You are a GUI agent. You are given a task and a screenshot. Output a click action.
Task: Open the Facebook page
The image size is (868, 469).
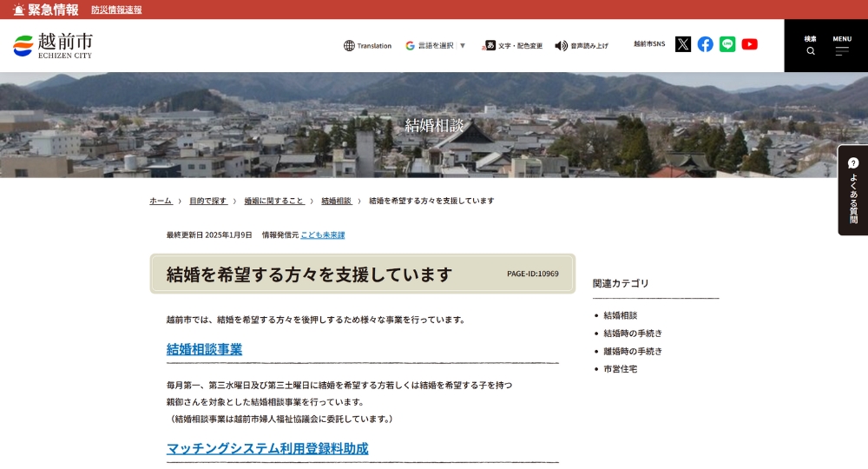click(705, 44)
